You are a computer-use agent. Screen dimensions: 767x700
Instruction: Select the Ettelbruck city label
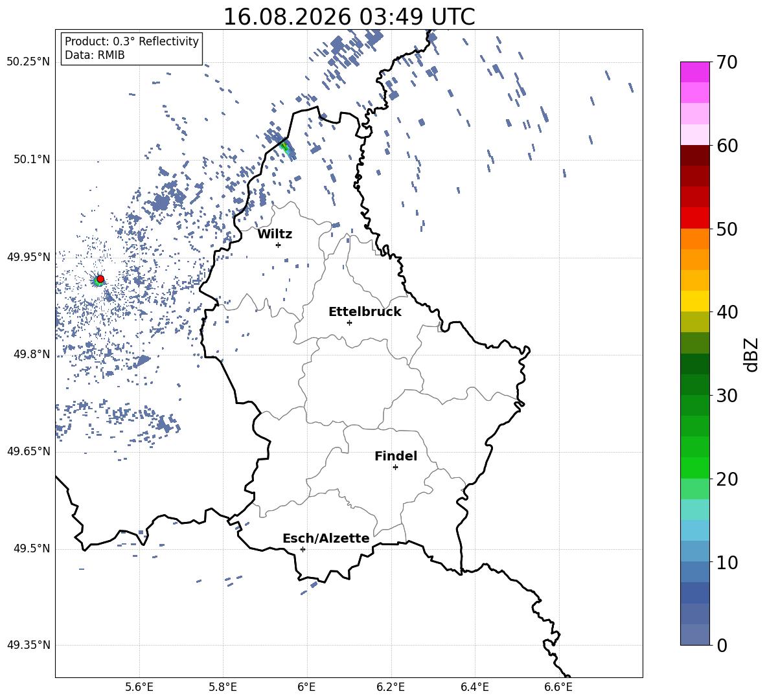click(365, 312)
